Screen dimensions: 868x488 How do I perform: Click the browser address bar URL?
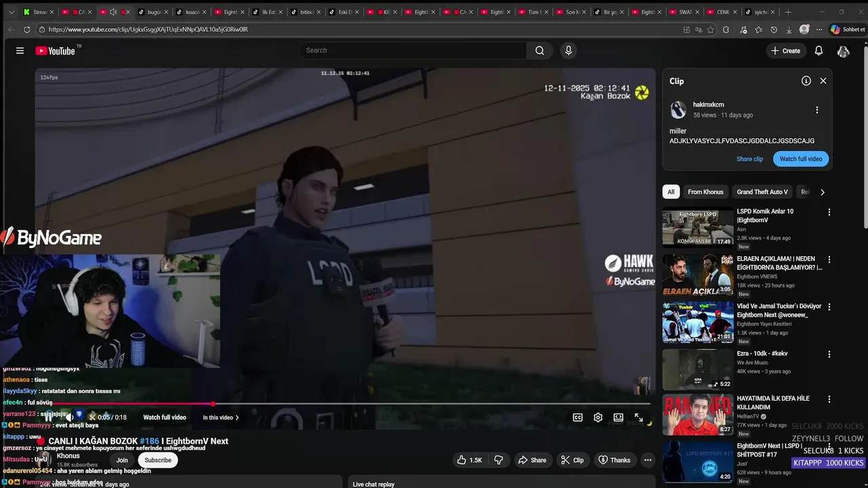[149, 30]
